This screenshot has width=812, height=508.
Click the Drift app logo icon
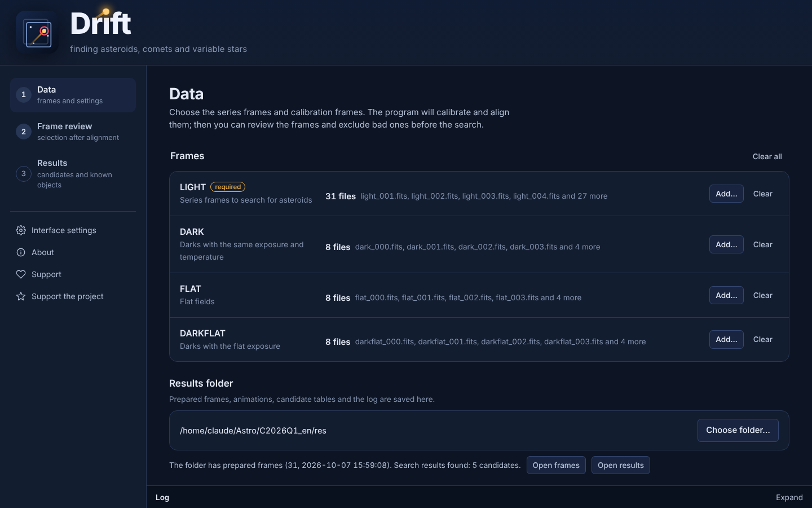[37, 33]
